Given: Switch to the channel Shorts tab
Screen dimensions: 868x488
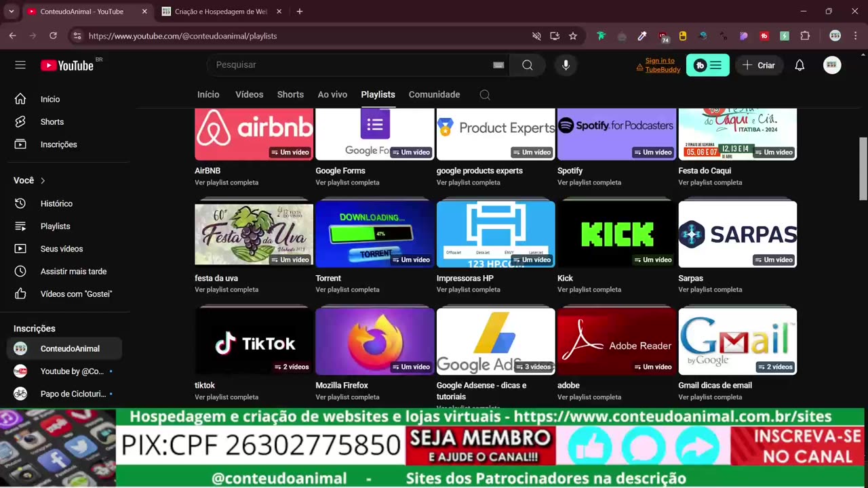Looking at the screenshot, I should click(290, 95).
